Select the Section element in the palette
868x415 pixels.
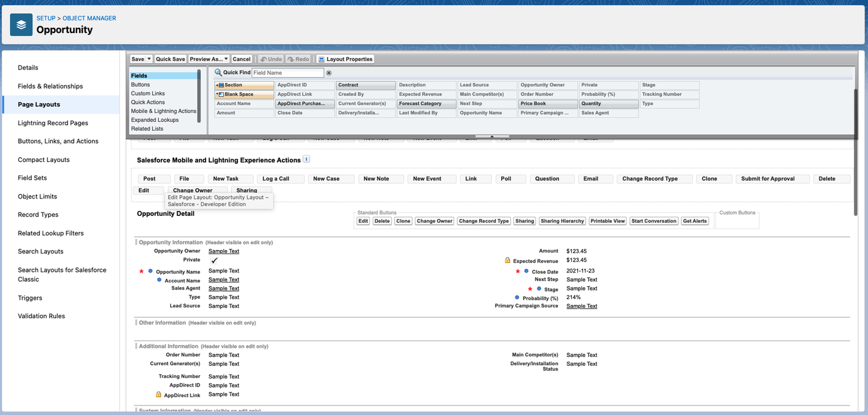click(243, 85)
